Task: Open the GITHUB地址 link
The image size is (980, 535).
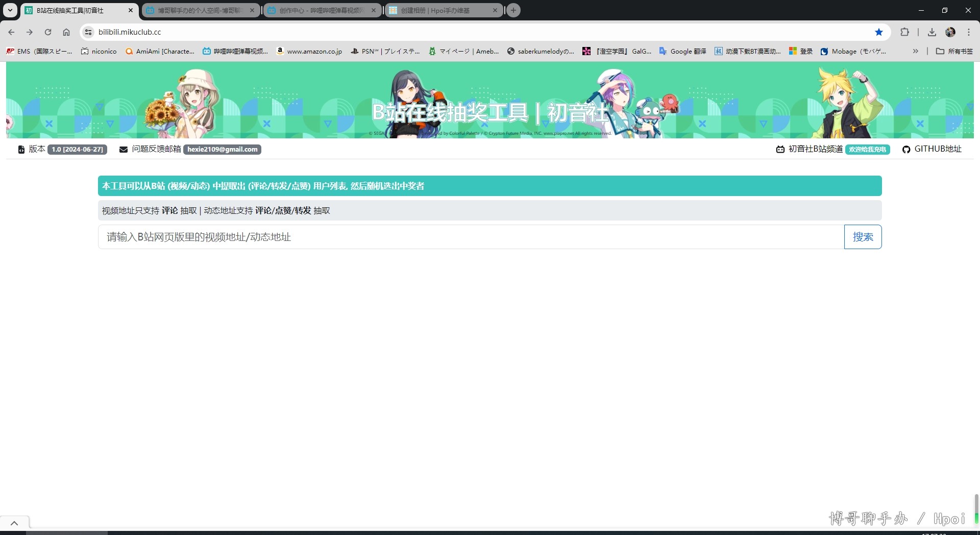Action: coord(938,149)
